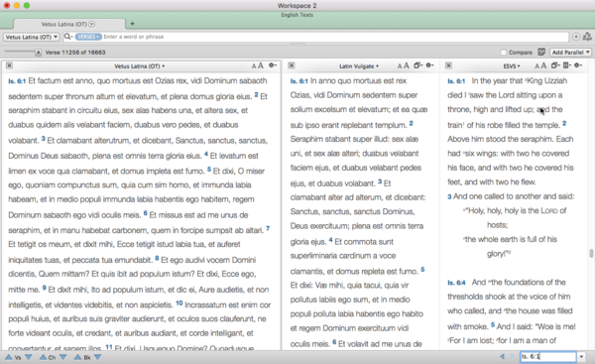Image resolution: width=595 pixels, height=364 pixels.
Task: Adjust the context range slider
Action: 20,52
